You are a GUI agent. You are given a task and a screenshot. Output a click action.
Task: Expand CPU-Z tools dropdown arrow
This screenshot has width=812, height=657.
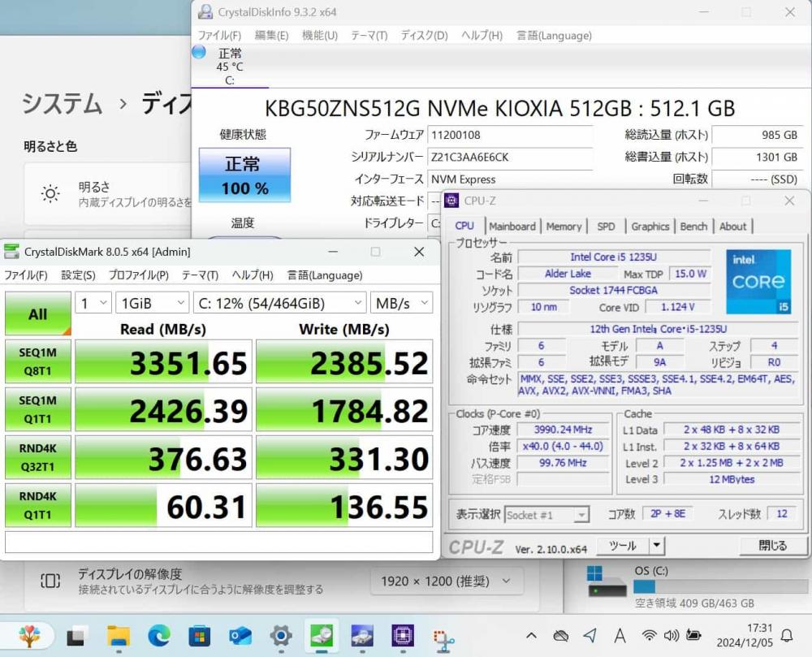(657, 545)
